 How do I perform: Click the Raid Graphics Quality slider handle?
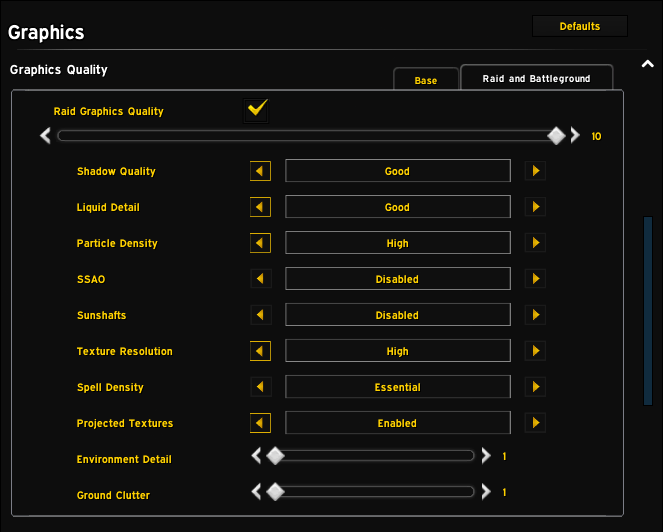[x=556, y=136]
